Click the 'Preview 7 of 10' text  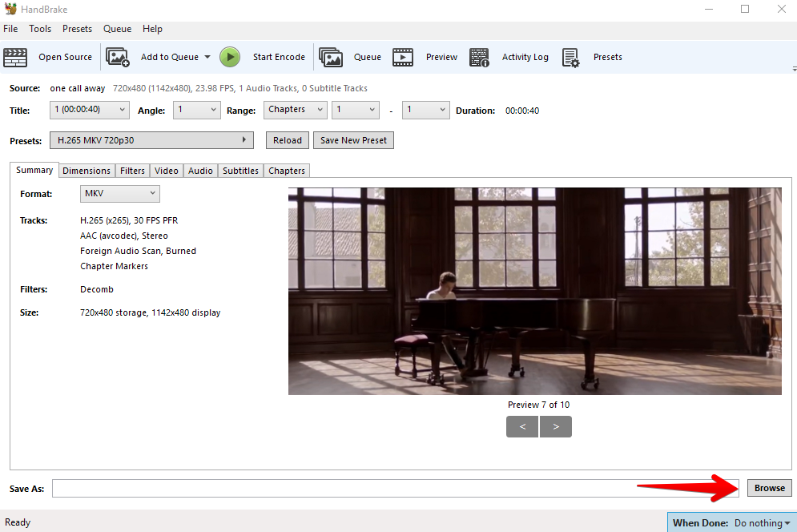point(539,405)
